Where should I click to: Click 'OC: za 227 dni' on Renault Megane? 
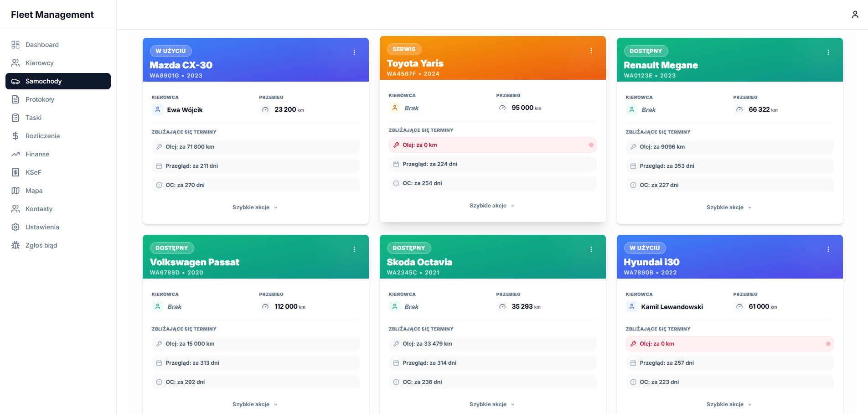[x=730, y=185]
